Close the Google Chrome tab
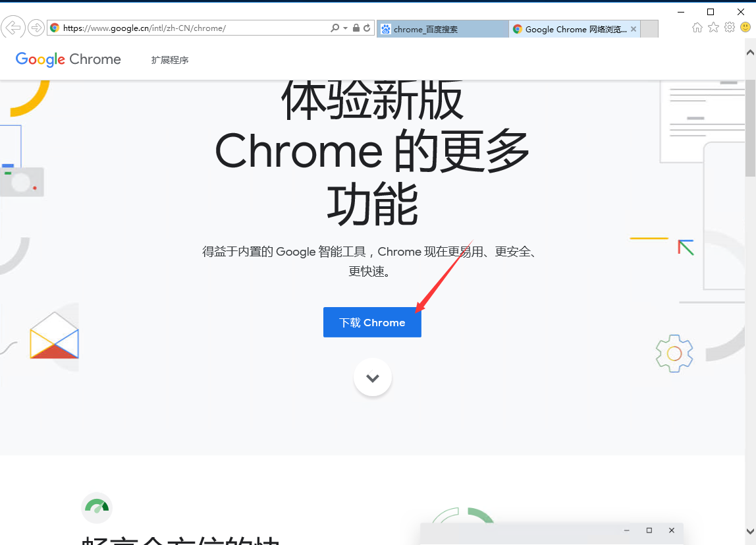 click(634, 29)
